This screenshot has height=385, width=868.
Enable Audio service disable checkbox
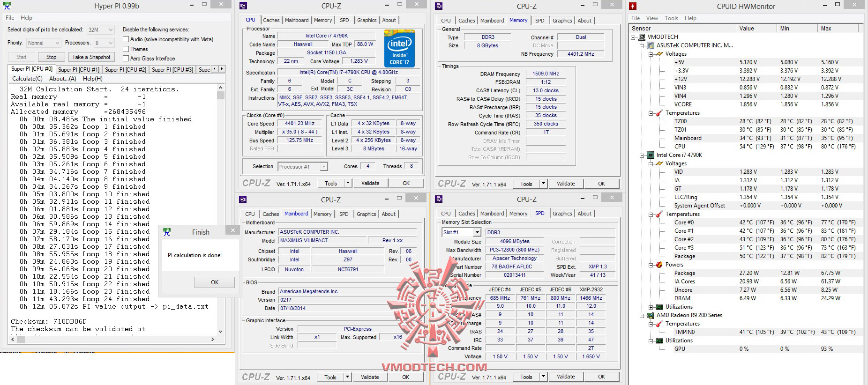126,39
